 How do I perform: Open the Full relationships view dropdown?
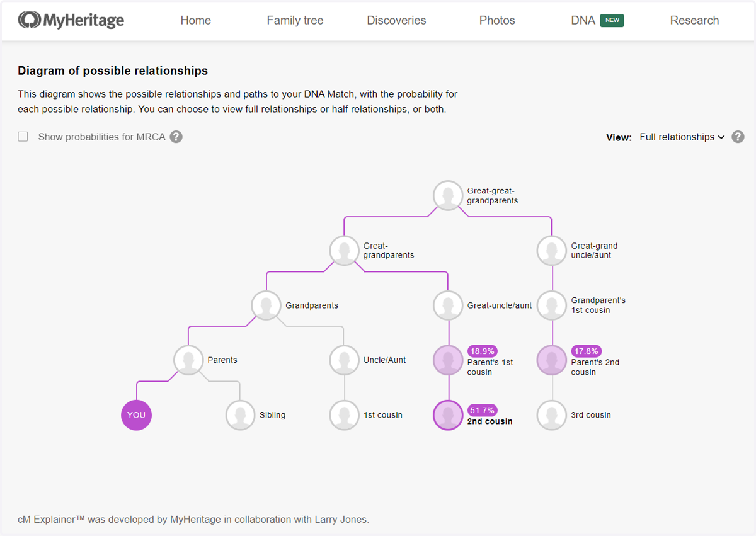(682, 137)
